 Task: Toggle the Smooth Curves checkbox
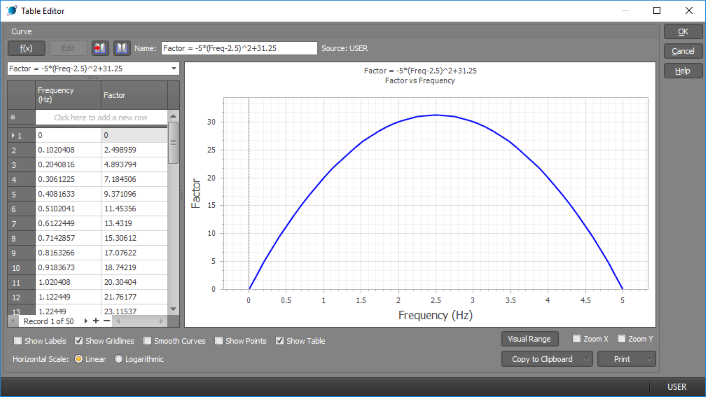[x=147, y=341]
